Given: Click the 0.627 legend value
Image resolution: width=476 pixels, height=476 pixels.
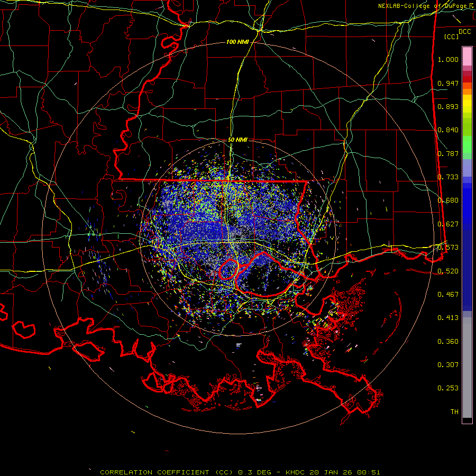Looking at the screenshot, I should (x=448, y=224).
